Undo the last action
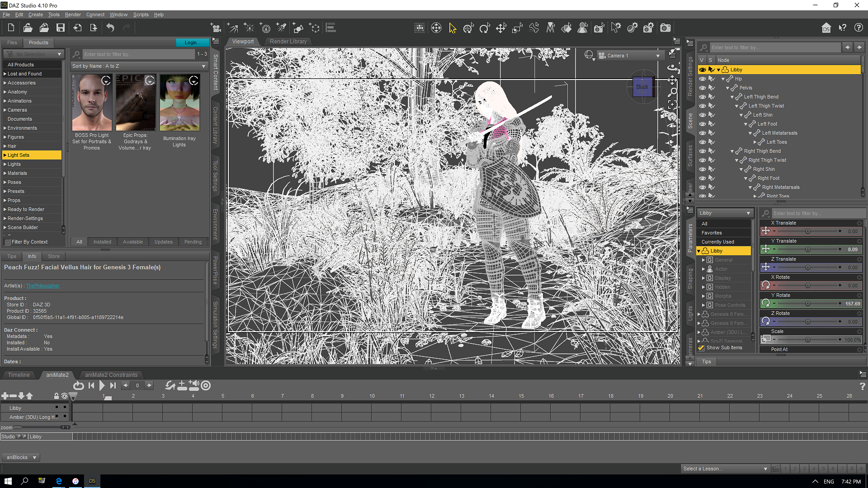The image size is (868, 488). [110, 28]
